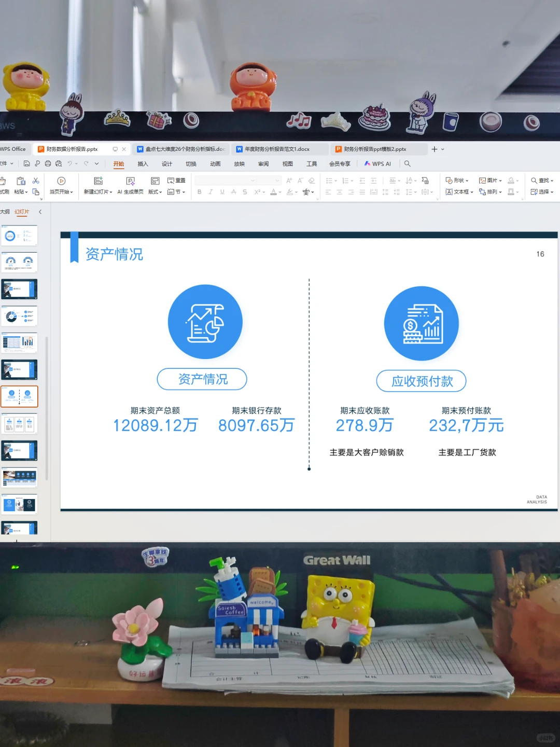Open the 工具 Tools ribbon tab

(x=312, y=164)
